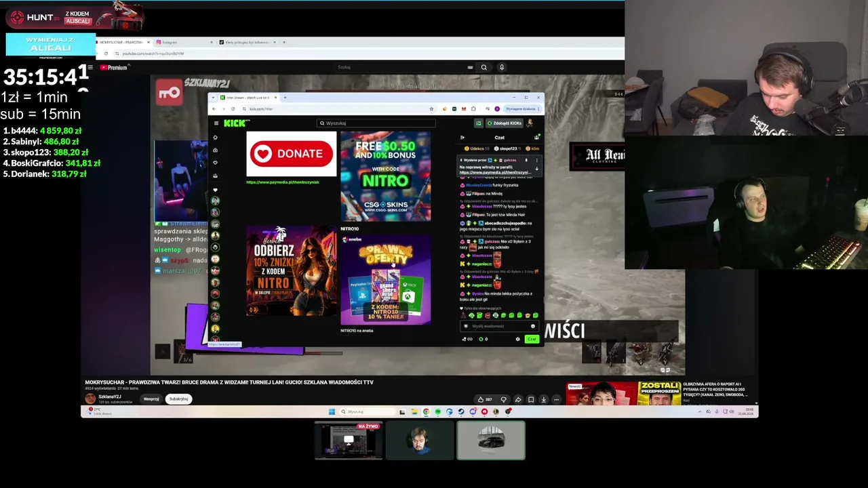Open the Following heart icon in Kick sidebar
The width and height of the screenshot is (868, 488).
coord(215,163)
